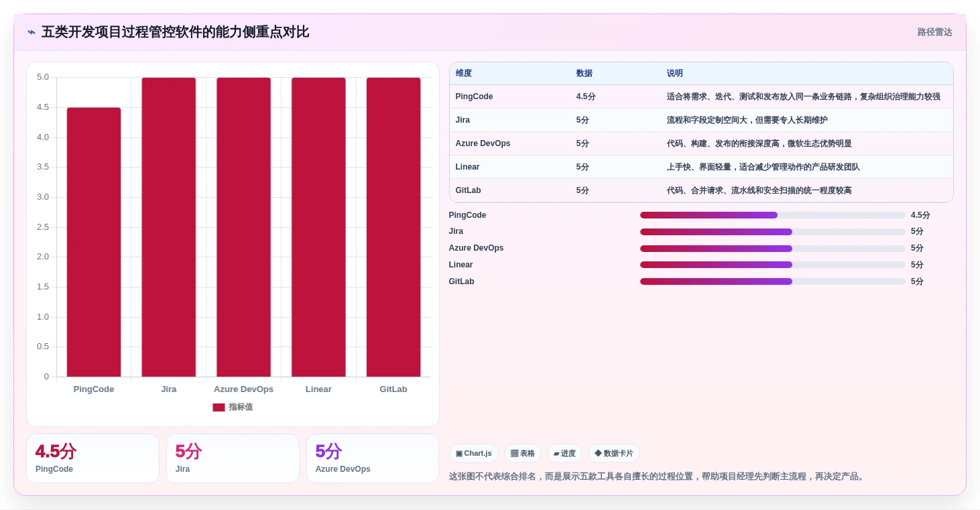980x510 pixels.
Task: Click the description 上手快、界面轻量
Action: (763, 167)
